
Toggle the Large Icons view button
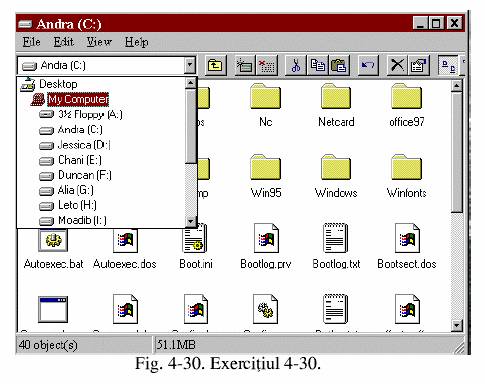coord(448,65)
